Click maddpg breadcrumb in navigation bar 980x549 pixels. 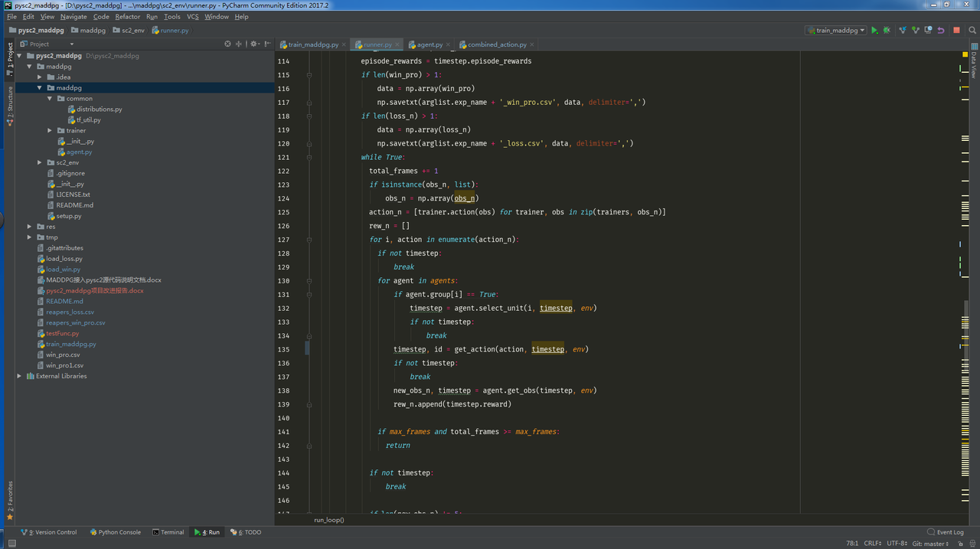click(x=88, y=31)
